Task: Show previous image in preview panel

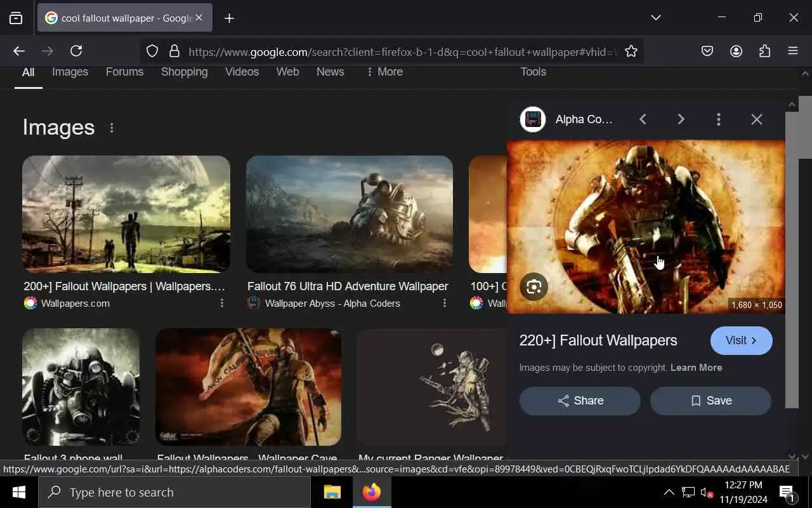Action: 643,119
